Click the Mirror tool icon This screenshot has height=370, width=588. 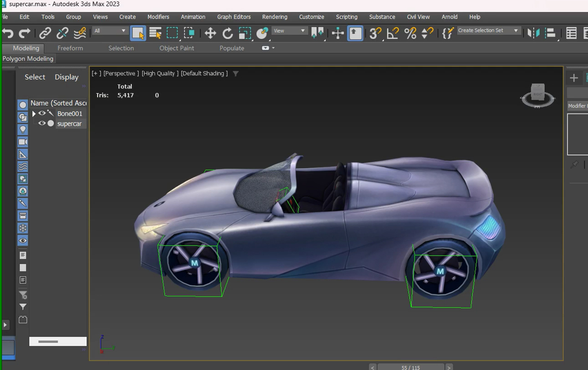coord(533,33)
